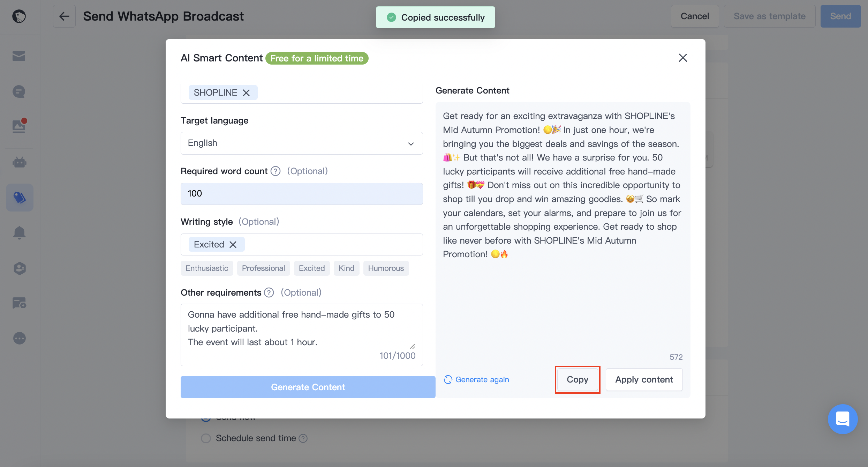The height and width of the screenshot is (467, 868).
Task: Open the chat bubble sidebar icon
Action: pyautogui.click(x=19, y=91)
